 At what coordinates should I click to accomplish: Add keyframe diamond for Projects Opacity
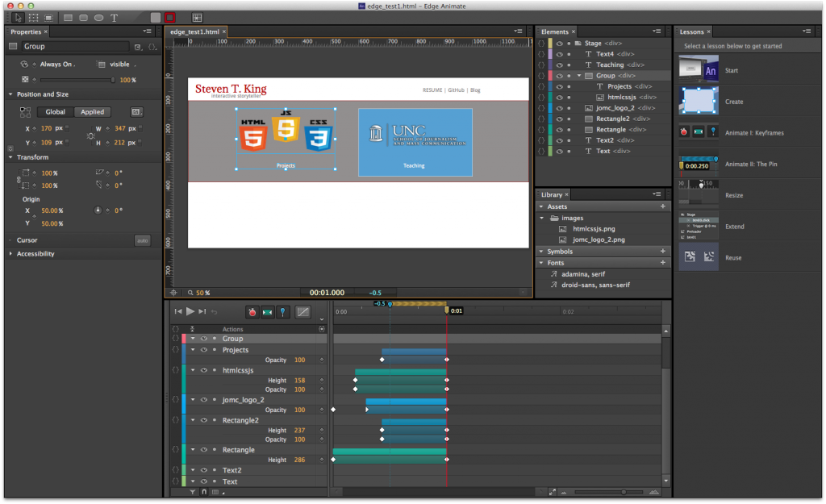(x=321, y=360)
